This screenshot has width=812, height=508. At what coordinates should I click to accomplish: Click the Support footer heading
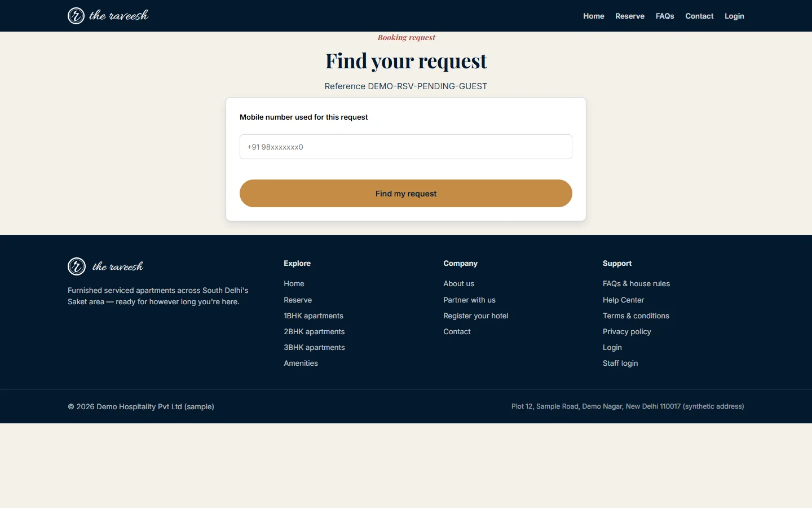click(617, 264)
